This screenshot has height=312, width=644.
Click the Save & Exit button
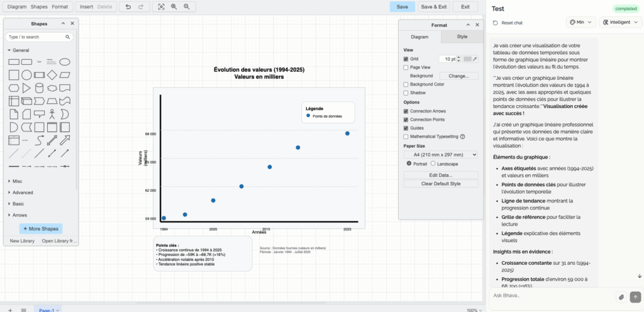click(x=433, y=7)
